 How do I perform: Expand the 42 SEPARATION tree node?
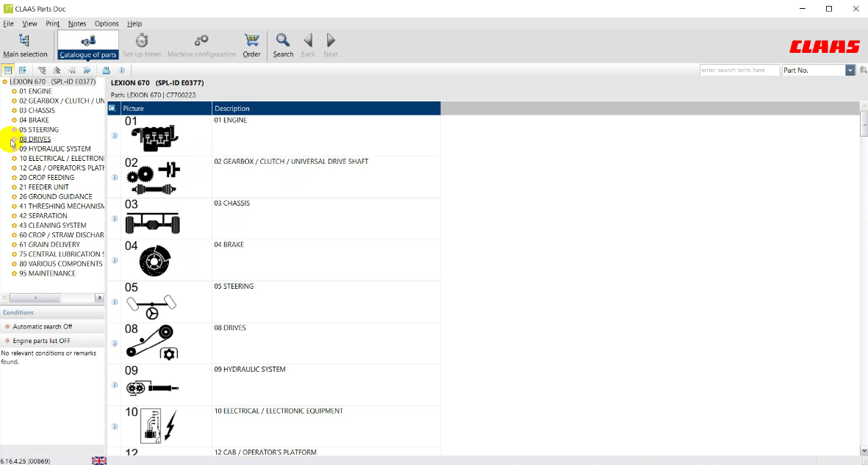click(x=15, y=216)
